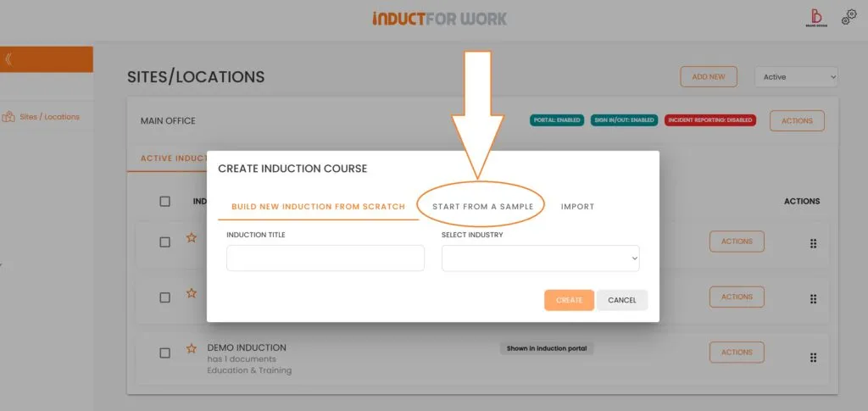Click the Create button
The width and height of the screenshot is (868, 411).
pos(569,300)
